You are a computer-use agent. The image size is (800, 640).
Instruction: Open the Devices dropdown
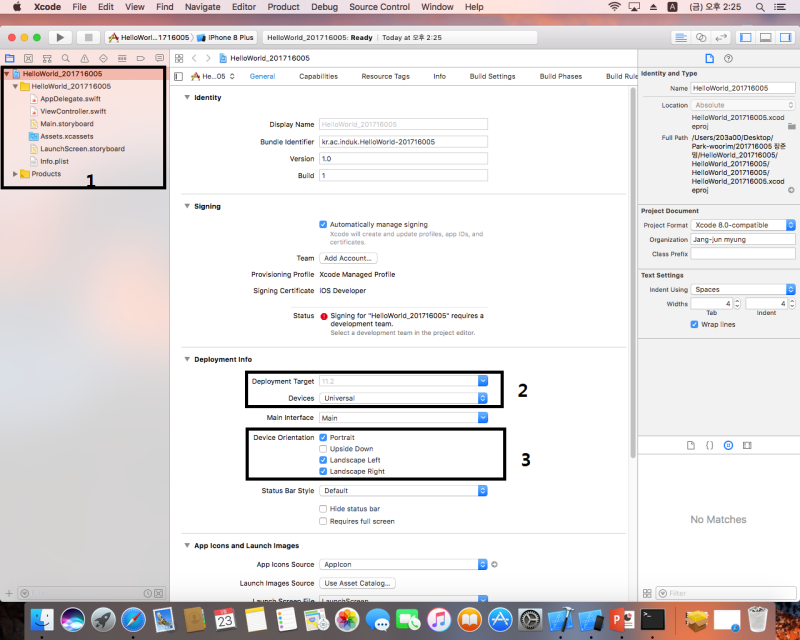point(403,398)
